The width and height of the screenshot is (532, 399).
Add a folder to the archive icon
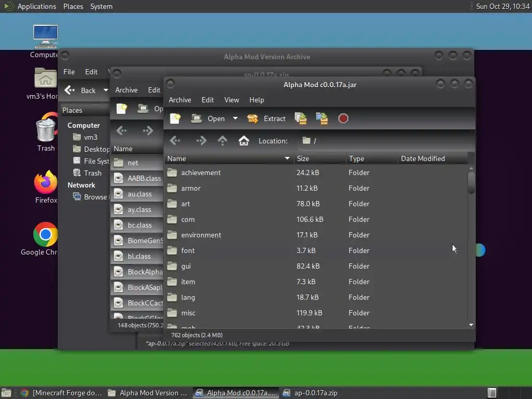point(322,118)
